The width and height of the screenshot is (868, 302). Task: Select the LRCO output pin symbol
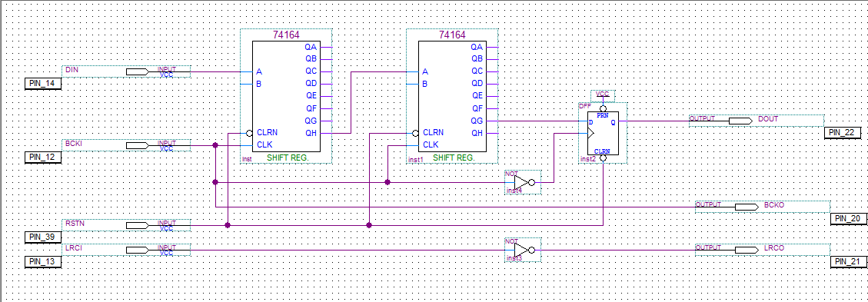coord(762,250)
